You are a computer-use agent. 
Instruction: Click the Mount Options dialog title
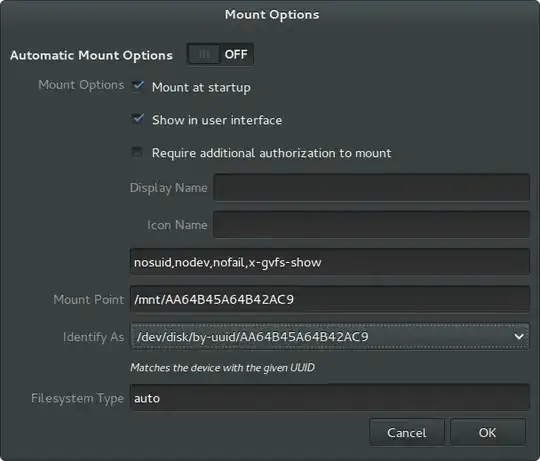272,14
